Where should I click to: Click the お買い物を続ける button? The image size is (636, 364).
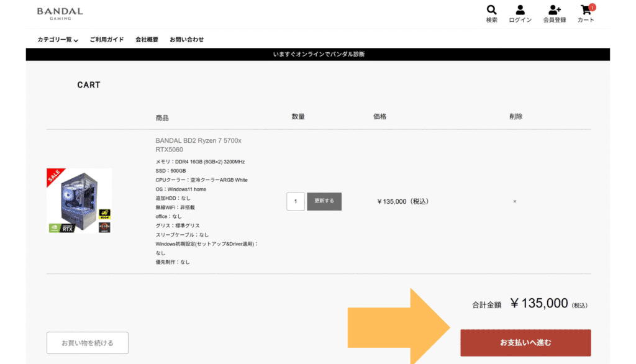88,343
